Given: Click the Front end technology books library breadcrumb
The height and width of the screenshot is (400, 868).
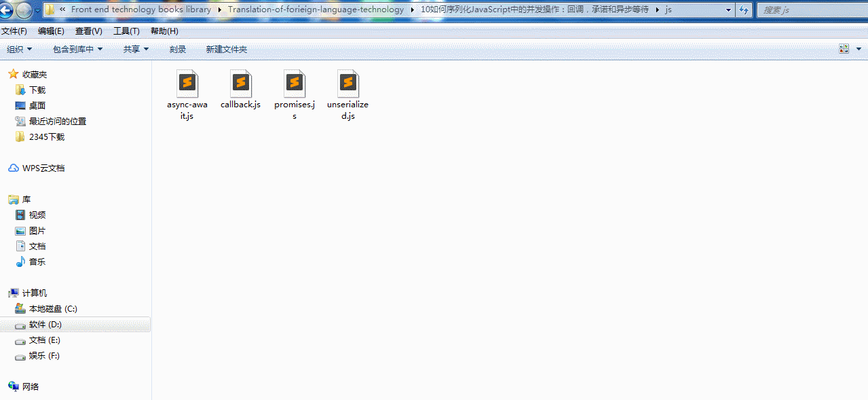Looking at the screenshot, I should coord(141,10).
